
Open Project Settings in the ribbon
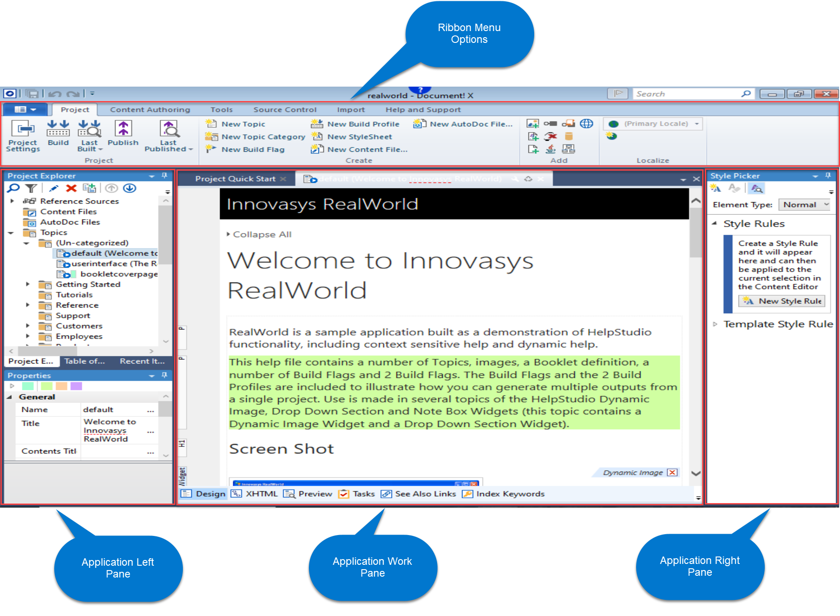coord(23,136)
